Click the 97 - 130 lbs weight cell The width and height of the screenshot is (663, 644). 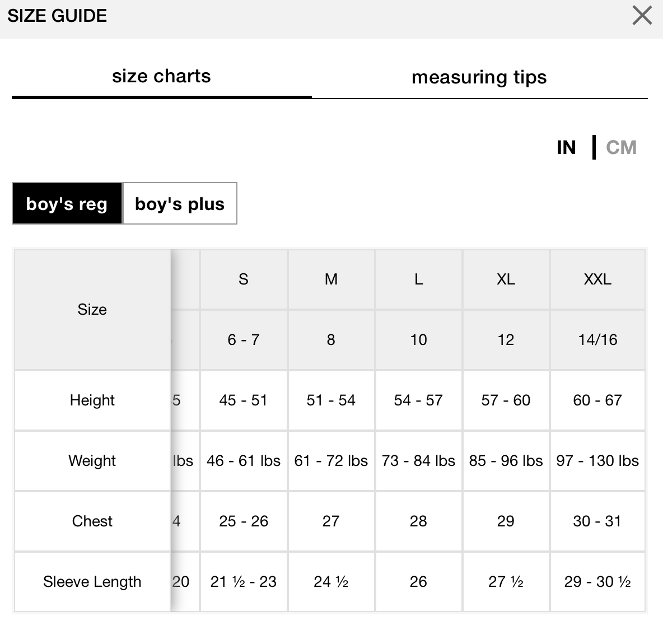click(597, 461)
